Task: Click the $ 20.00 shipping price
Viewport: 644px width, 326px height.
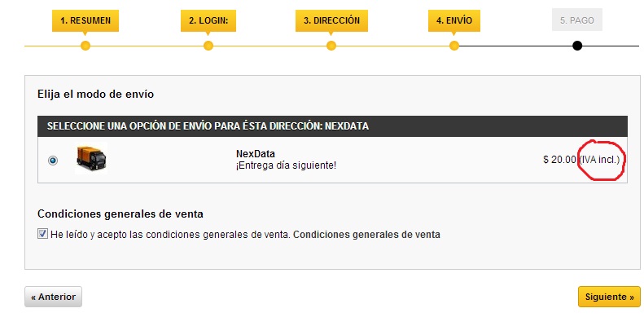Action: (559, 160)
